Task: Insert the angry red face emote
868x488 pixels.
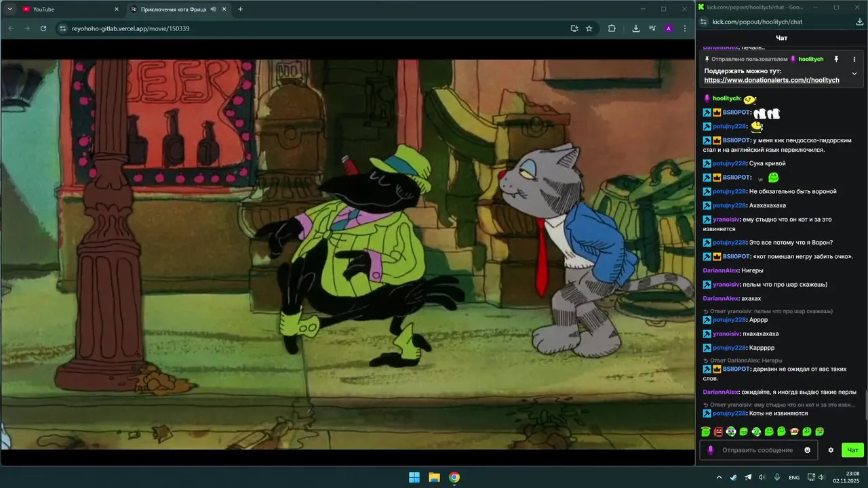Action: 718,432
